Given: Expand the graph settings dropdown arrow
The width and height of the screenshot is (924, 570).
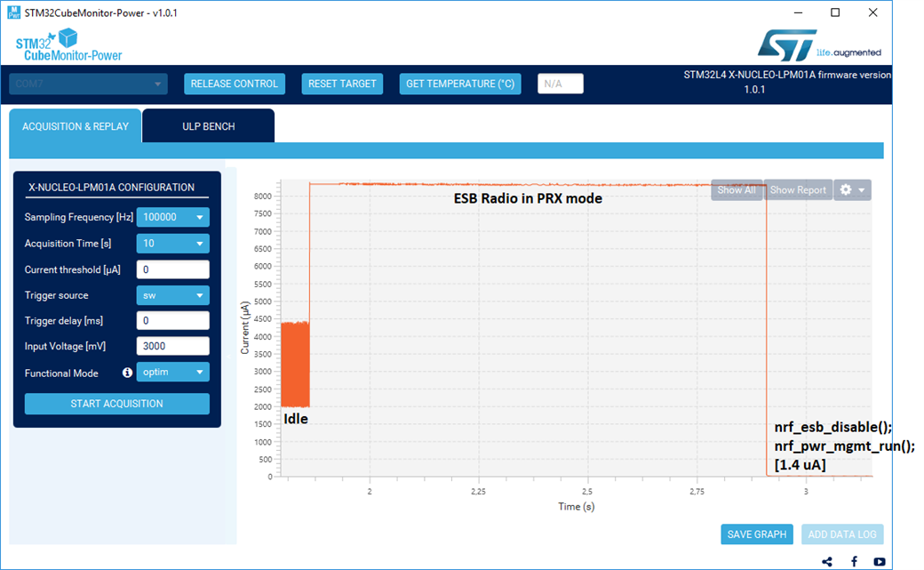Looking at the screenshot, I should coord(862,190).
